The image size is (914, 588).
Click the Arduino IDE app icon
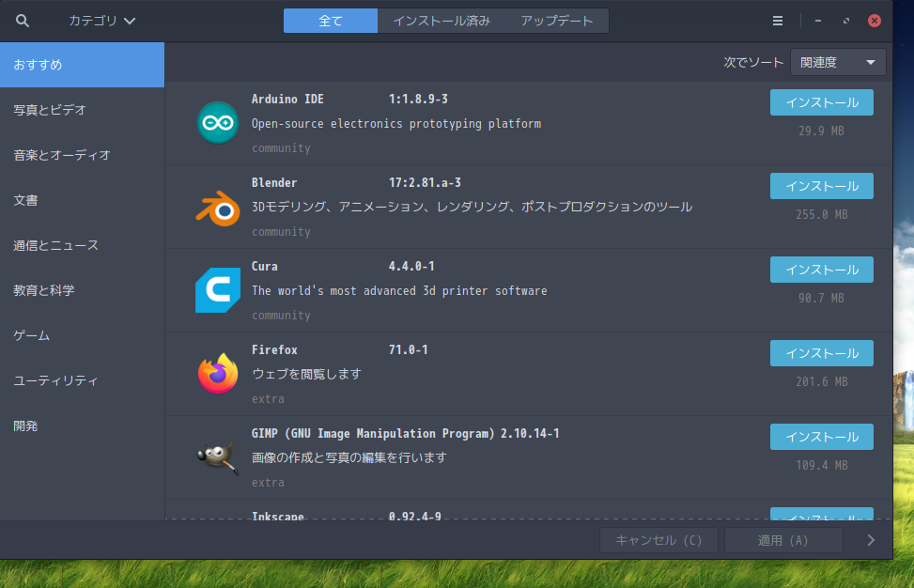(x=217, y=123)
